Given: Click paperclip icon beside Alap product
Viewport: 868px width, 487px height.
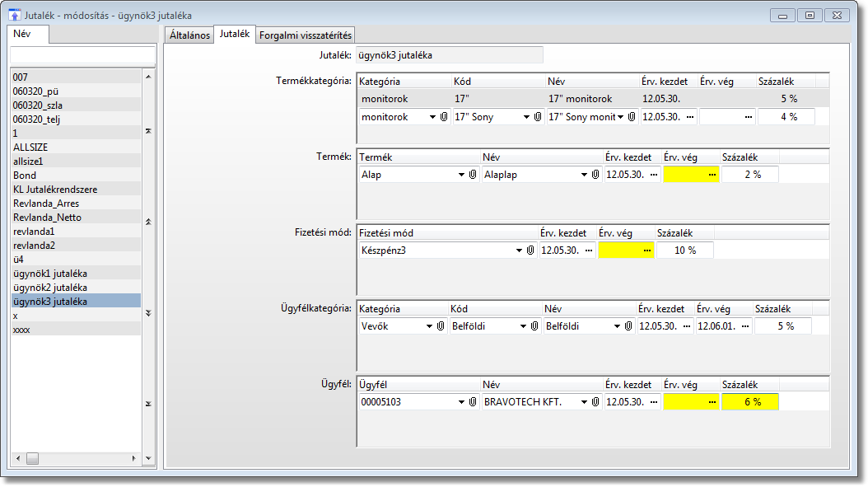Looking at the screenshot, I should tap(473, 175).
